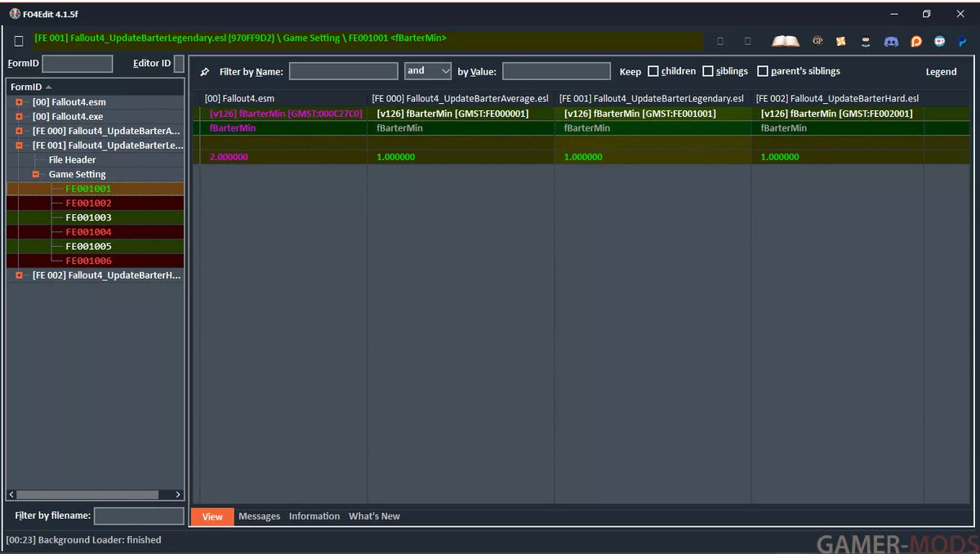This screenshot has width=980, height=554.
Task: Select record FE001001 in the tree
Action: (88, 189)
